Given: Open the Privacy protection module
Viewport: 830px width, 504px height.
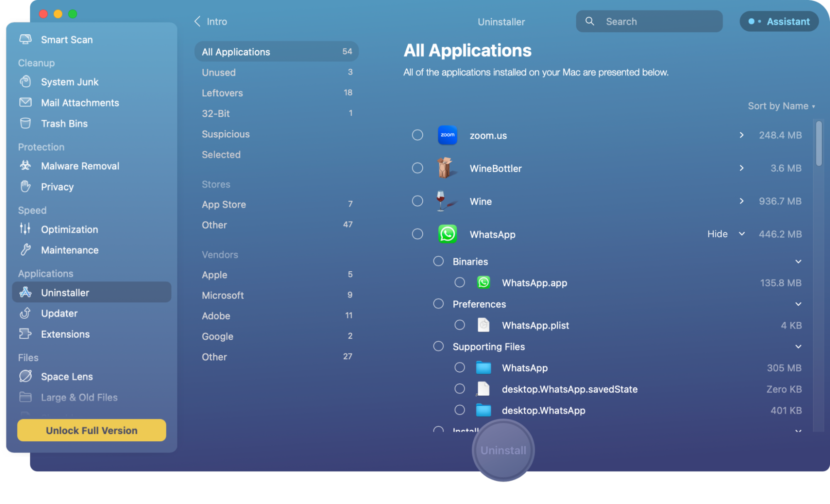Looking at the screenshot, I should pos(57,187).
